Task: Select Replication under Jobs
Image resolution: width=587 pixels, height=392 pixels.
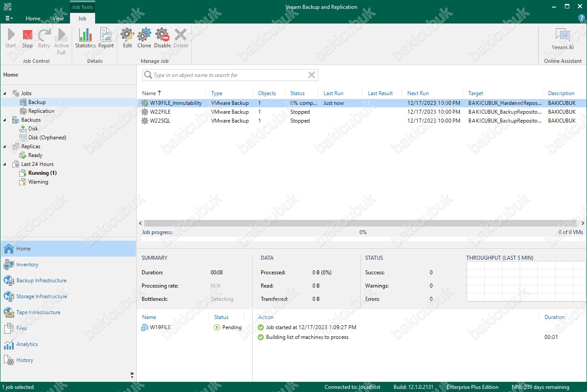Action: click(x=41, y=111)
